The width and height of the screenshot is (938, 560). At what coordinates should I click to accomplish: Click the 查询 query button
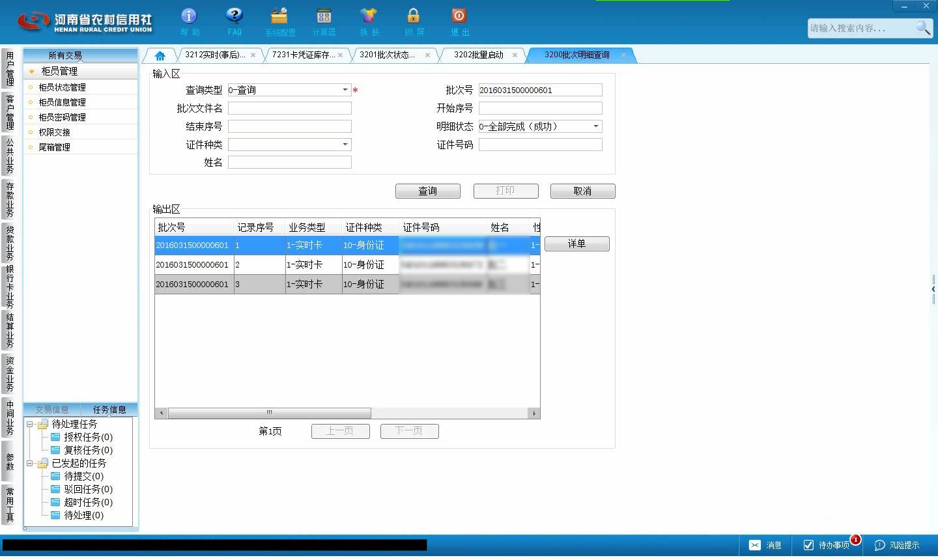pos(428,191)
